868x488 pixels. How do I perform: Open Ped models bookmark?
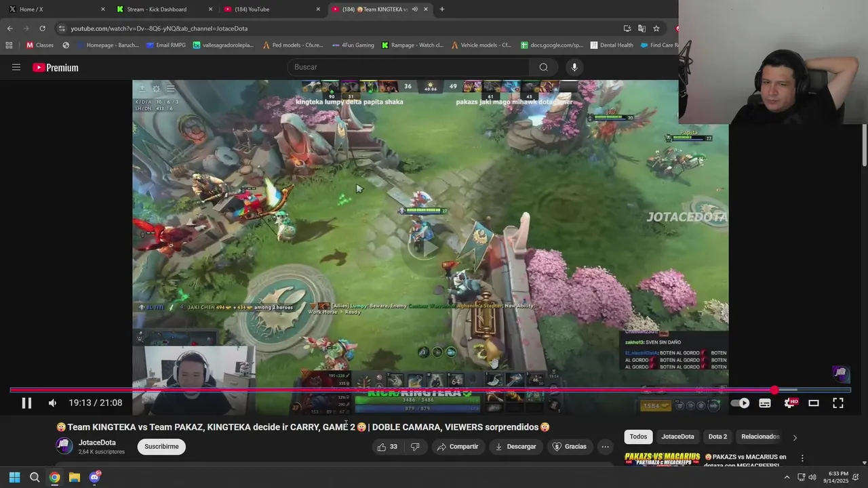292,45
